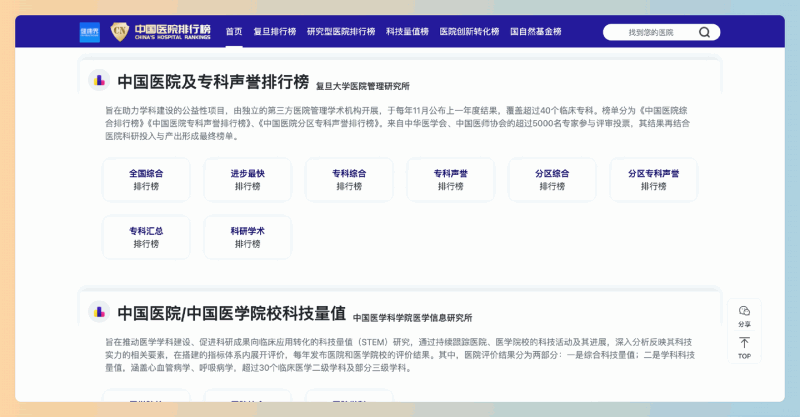Click the 中国医院排行榜 site title
800x417 pixels.
pos(172,32)
